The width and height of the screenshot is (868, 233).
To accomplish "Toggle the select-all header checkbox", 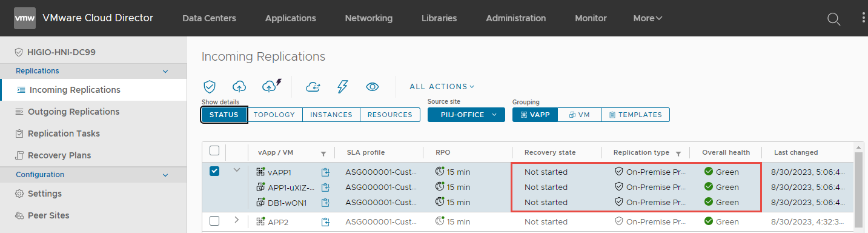I will pos(214,151).
